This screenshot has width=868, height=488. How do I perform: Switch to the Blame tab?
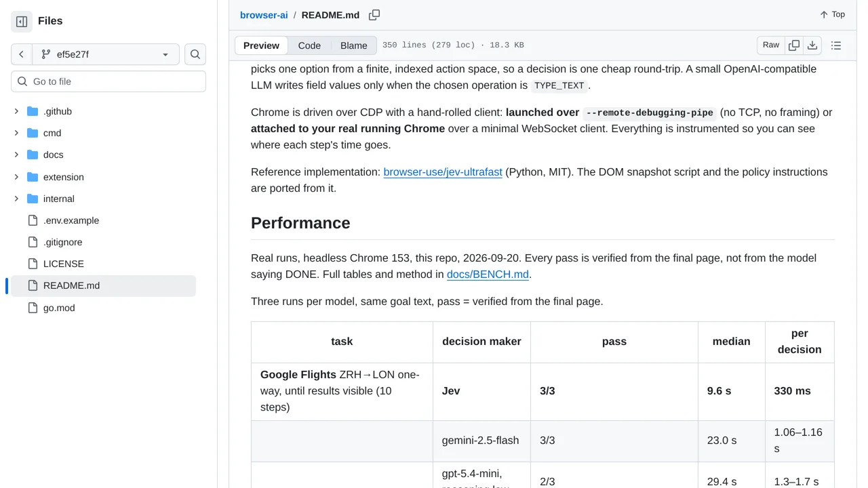click(x=354, y=45)
